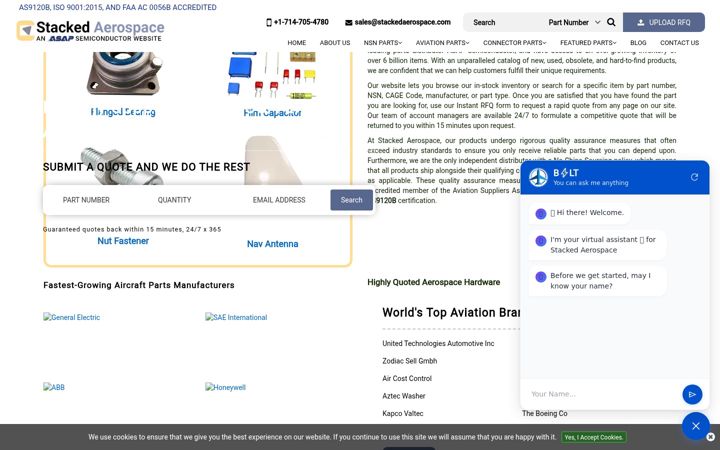Open the ABOUT US page

click(335, 43)
